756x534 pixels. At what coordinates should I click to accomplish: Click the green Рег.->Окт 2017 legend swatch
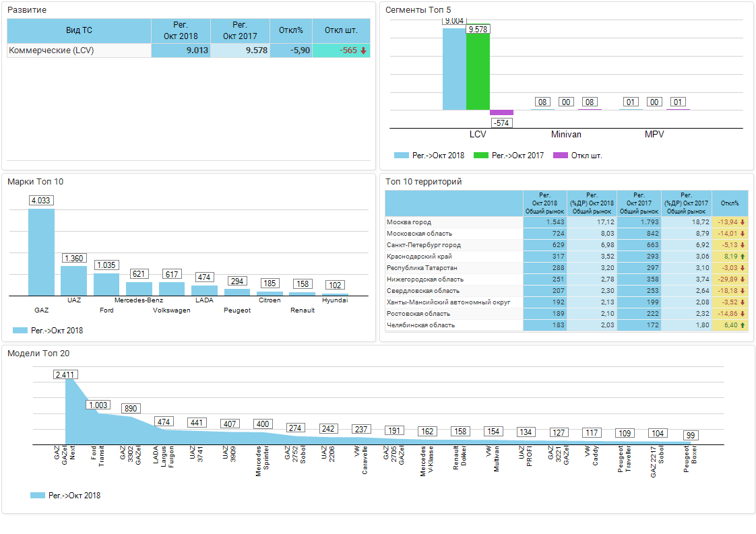click(480, 155)
